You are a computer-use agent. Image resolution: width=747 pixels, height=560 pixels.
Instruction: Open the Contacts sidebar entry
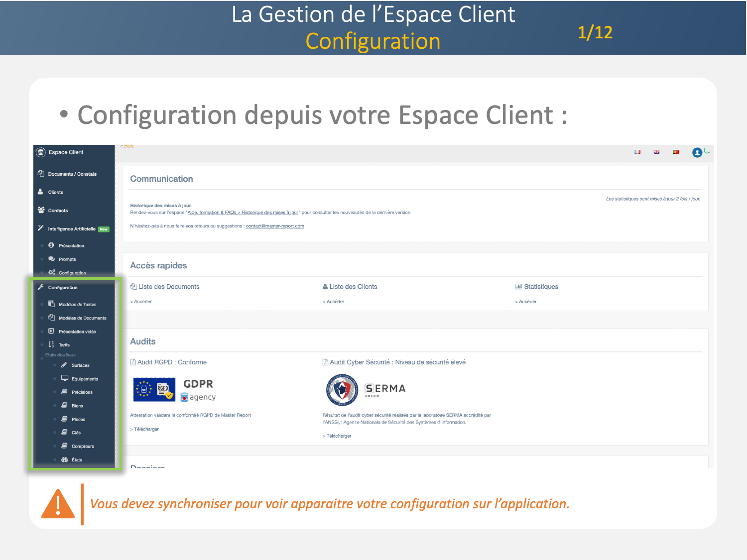[x=58, y=211]
